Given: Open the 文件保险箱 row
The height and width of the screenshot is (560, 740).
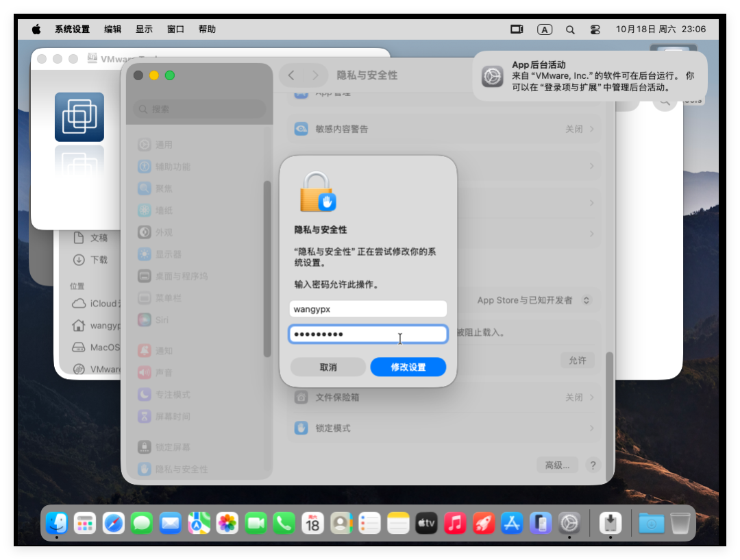Looking at the screenshot, I should 444,397.
